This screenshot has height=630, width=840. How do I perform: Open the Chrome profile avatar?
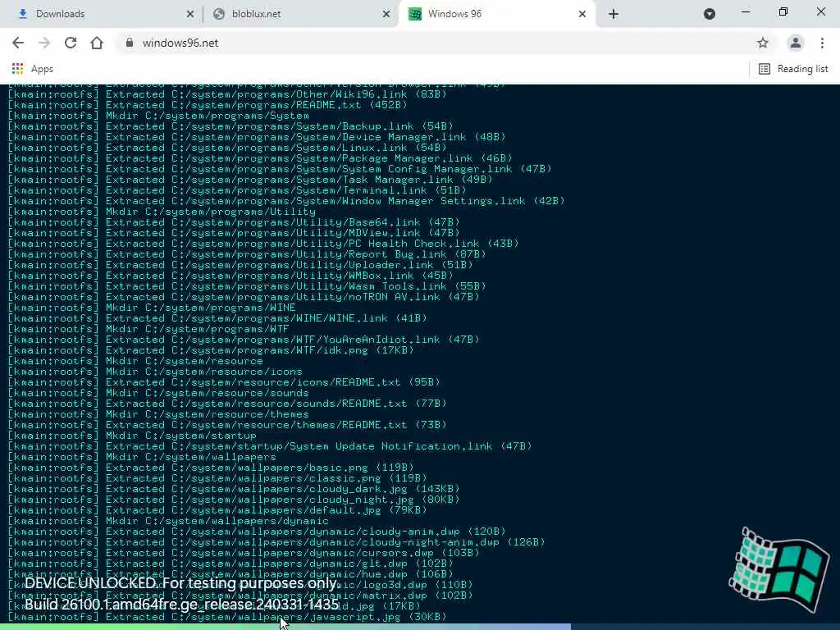(x=796, y=43)
